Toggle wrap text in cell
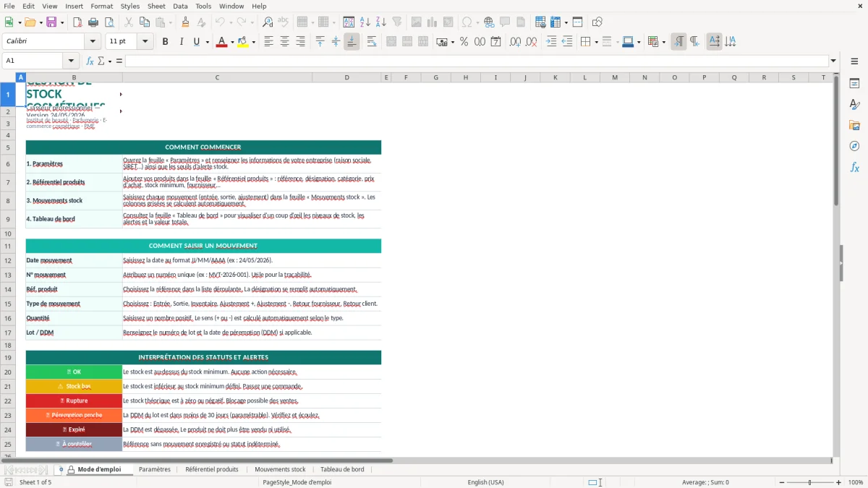 click(372, 42)
